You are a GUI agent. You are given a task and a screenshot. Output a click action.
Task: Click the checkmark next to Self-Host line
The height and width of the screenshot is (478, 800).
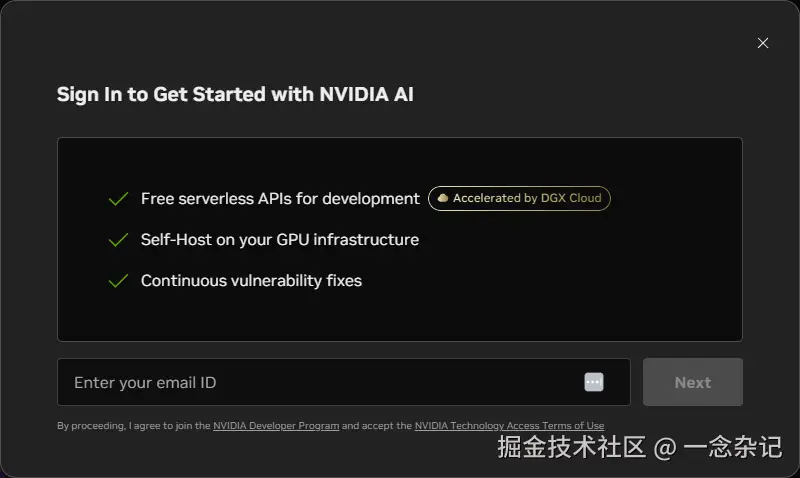[x=118, y=240]
